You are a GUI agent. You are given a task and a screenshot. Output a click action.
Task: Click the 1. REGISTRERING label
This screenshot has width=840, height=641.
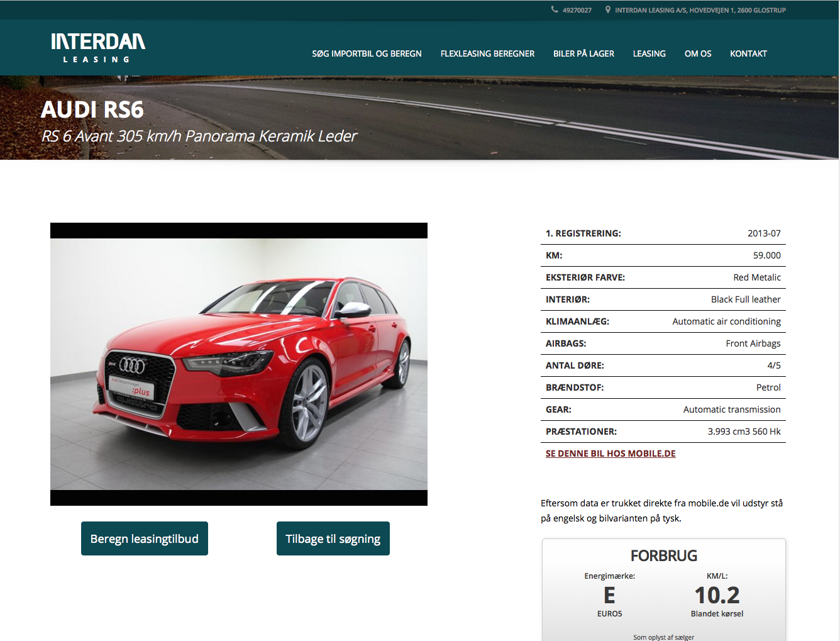[583, 233]
